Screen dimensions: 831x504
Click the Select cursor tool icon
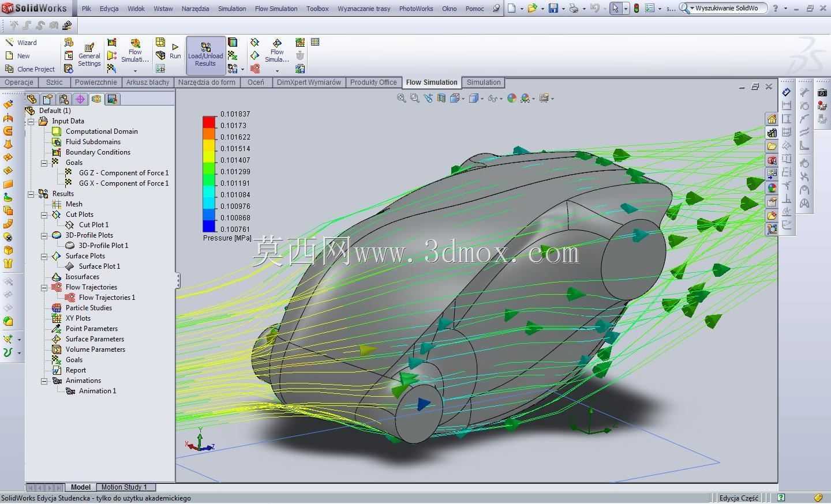tap(616, 9)
